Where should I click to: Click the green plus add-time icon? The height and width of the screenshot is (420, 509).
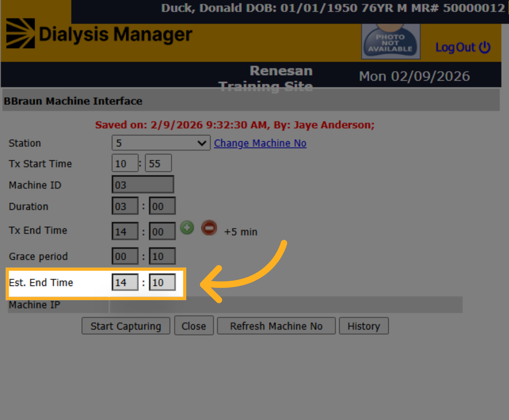[187, 228]
